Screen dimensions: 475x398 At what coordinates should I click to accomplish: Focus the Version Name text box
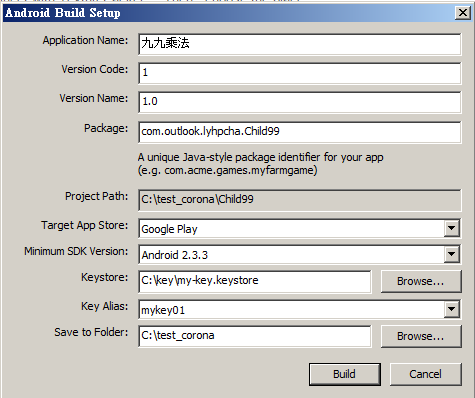(x=300, y=102)
